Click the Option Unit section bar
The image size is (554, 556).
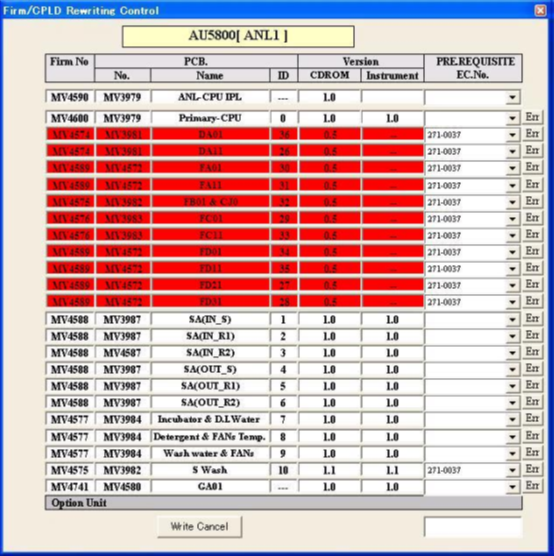[x=283, y=503]
